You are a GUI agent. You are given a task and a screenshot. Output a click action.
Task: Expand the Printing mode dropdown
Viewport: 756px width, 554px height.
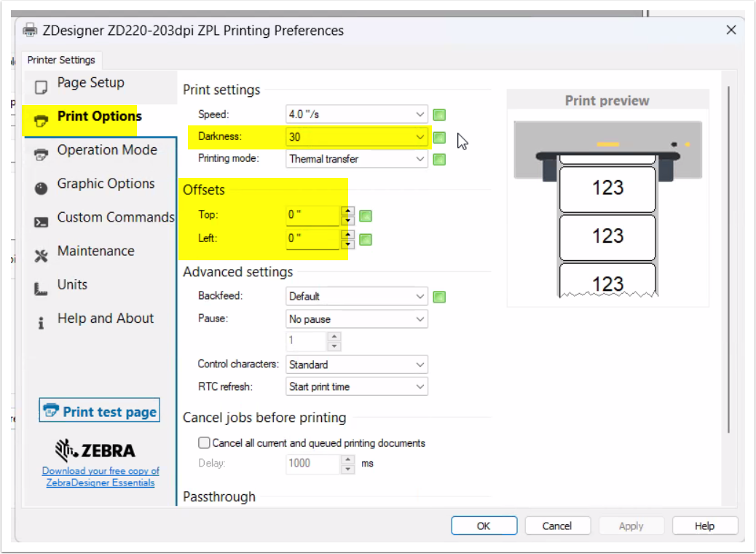coord(420,159)
